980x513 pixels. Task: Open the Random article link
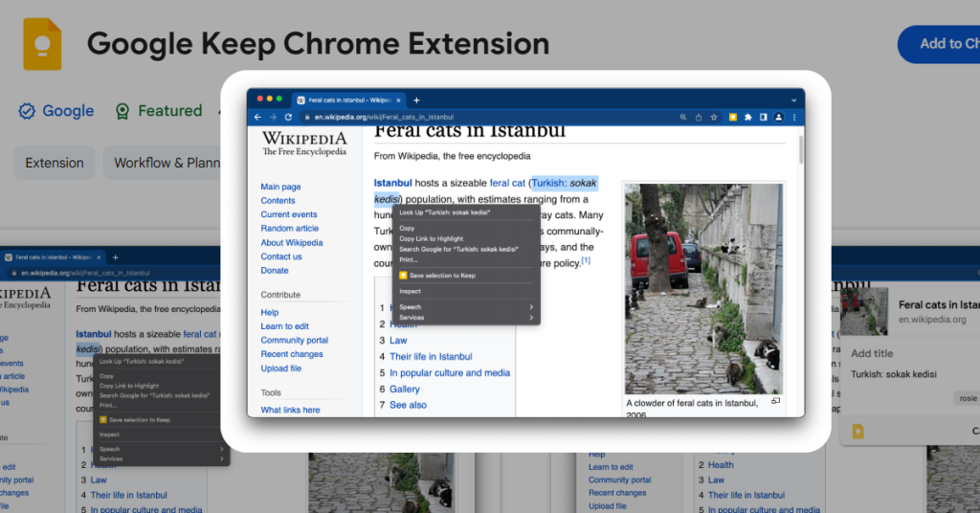pyautogui.click(x=289, y=229)
